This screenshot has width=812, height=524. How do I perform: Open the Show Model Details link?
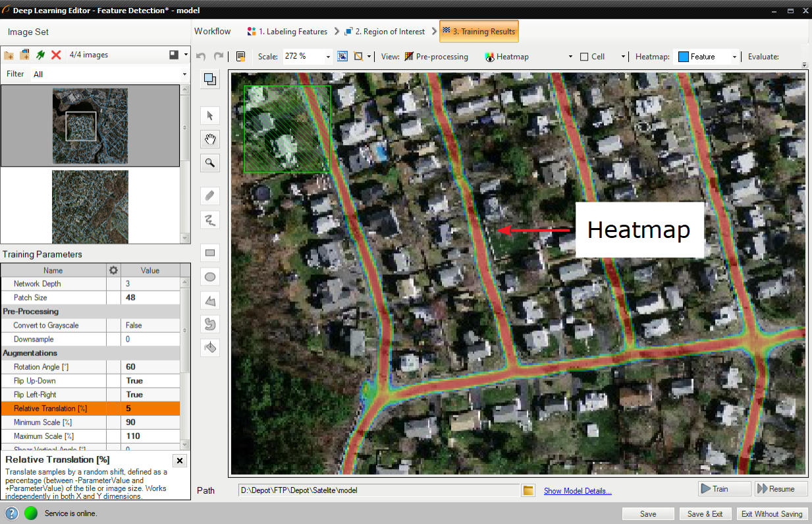point(578,490)
